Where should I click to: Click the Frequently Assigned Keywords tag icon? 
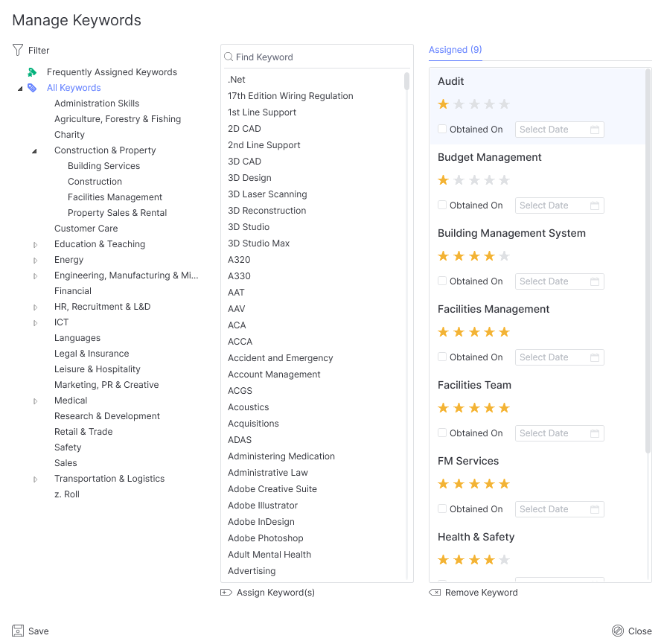pos(32,72)
